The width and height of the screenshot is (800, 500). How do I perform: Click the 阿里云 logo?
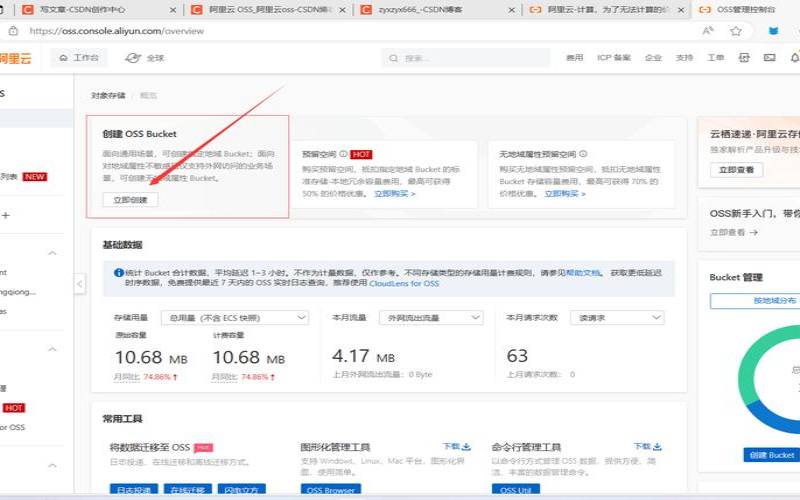[x=15, y=58]
